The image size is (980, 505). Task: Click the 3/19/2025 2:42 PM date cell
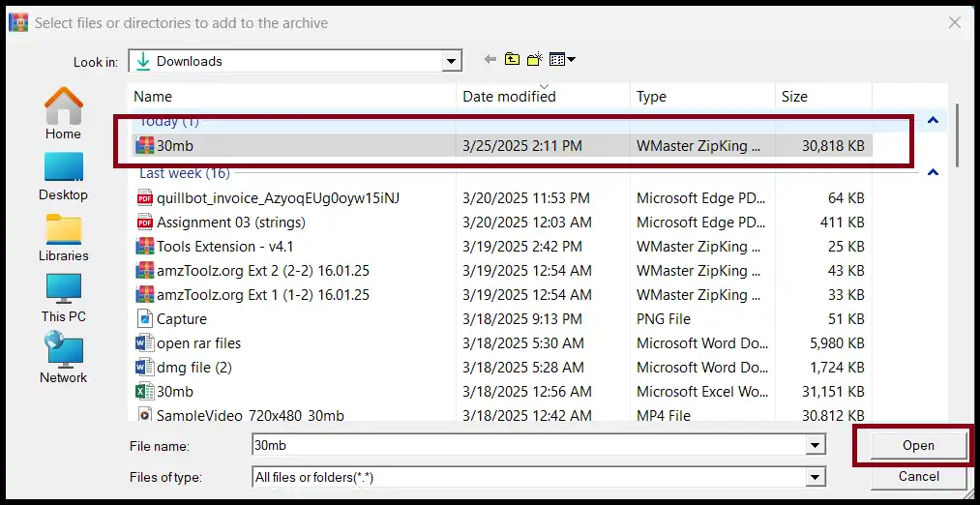[x=521, y=247]
